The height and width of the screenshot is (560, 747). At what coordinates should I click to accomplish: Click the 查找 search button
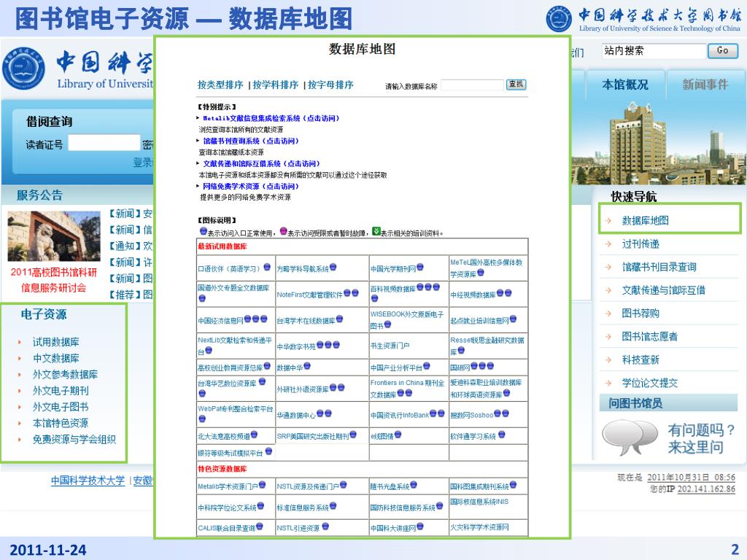click(x=516, y=85)
